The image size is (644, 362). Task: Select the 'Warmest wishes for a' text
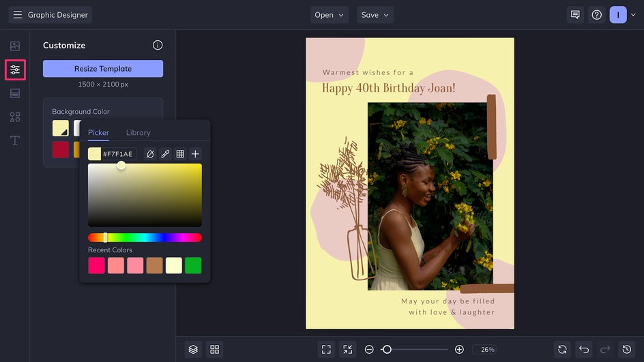click(368, 72)
